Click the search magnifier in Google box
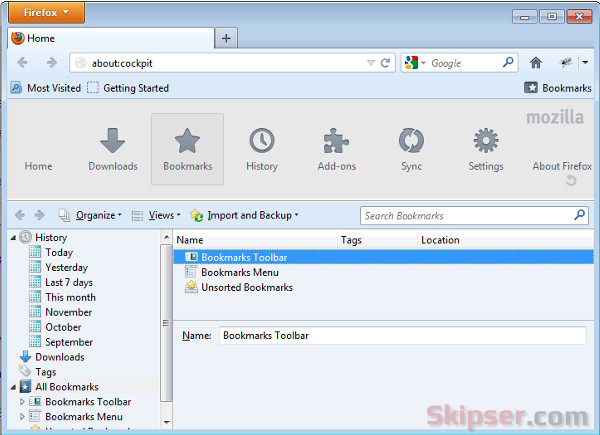The height and width of the screenshot is (435, 600). [508, 62]
